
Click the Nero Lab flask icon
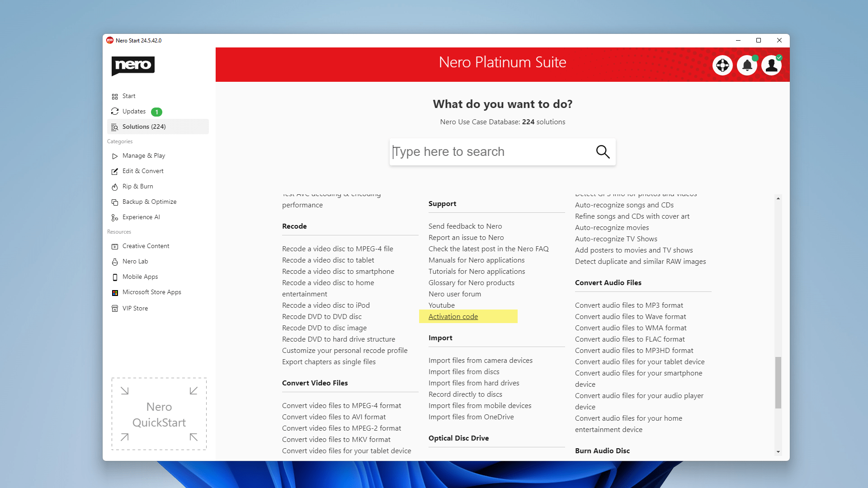coord(115,262)
